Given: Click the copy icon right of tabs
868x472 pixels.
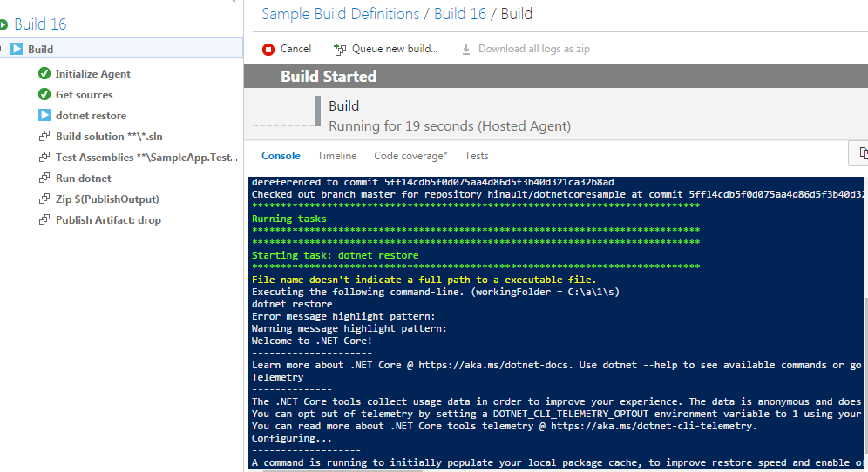Looking at the screenshot, I should coord(862,154).
